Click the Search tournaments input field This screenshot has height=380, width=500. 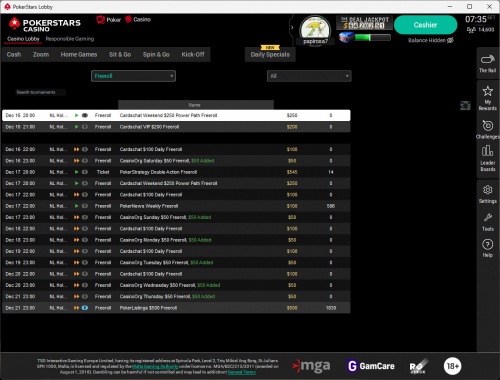tap(40, 92)
